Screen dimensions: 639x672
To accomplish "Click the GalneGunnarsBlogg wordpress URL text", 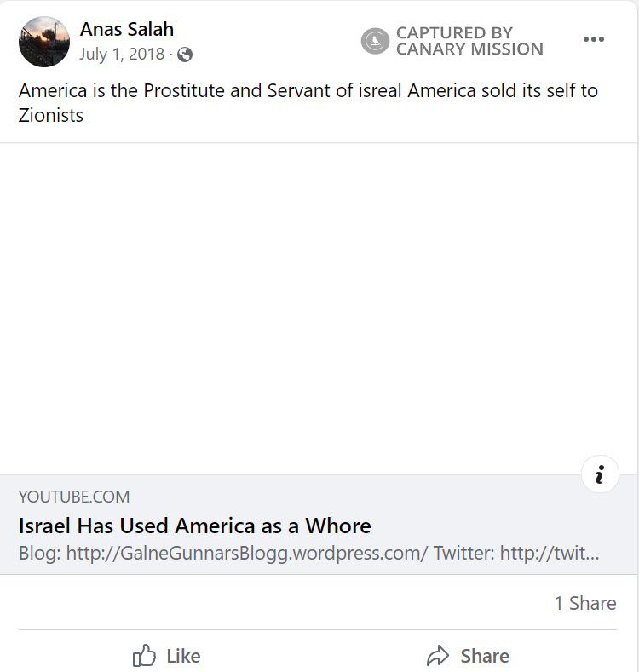I will (x=247, y=553).
